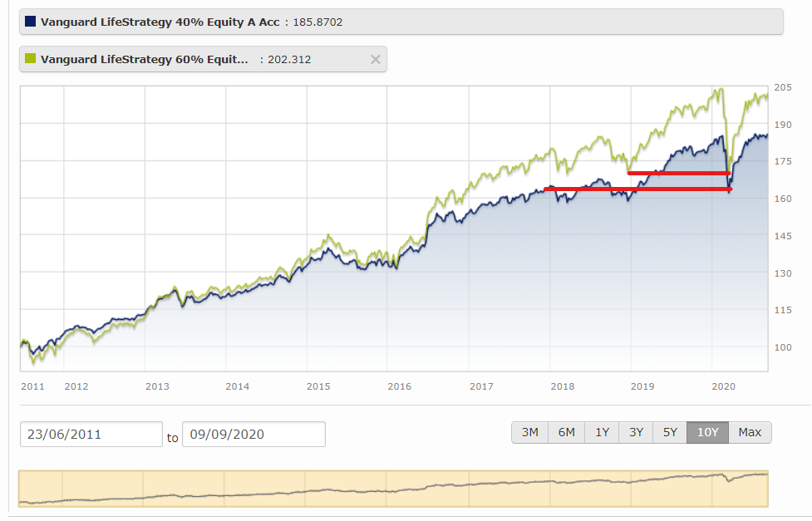Viewport: 812px width, 521px height.
Task: Edit the start date field 23/06/2011
Action: click(x=91, y=434)
